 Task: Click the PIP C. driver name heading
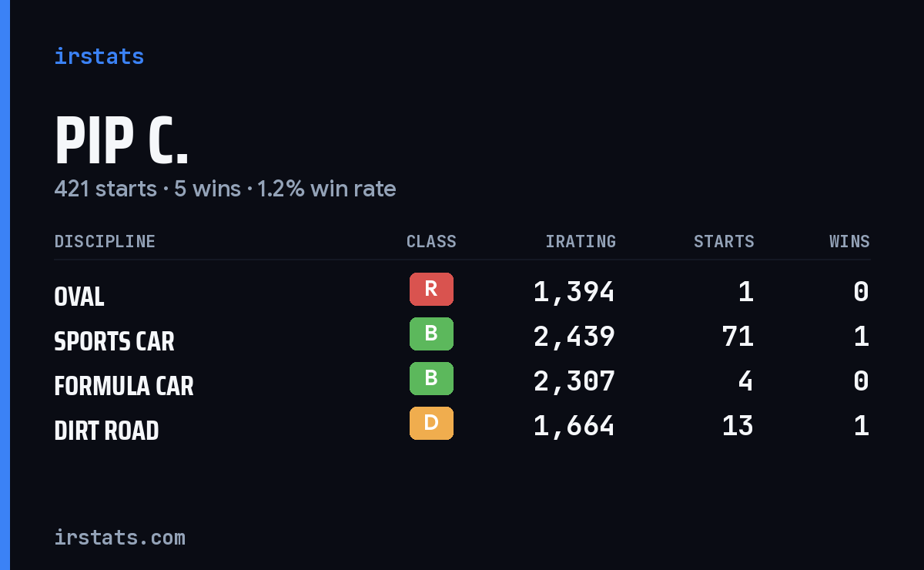coord(122,141)
